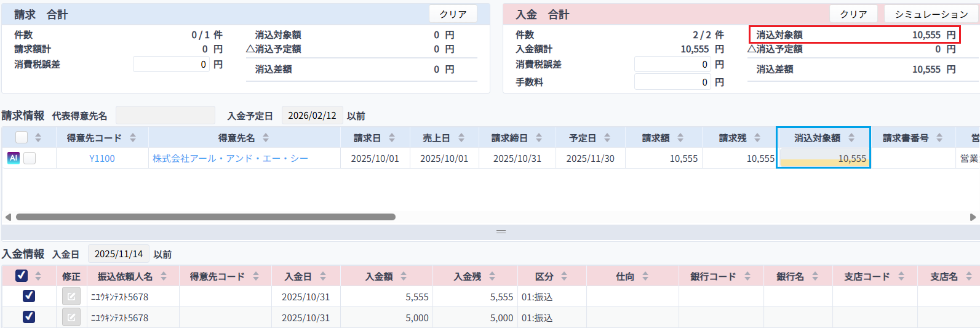
Task: Sort invoice table by 請求日 column
Action: pos(392,138)
